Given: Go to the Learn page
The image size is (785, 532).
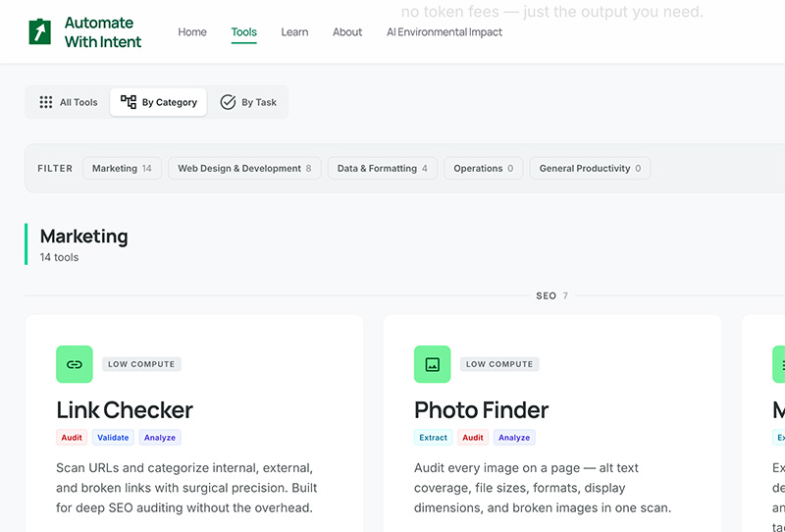Looking at the screenshot, I should [x=294, y=32].
